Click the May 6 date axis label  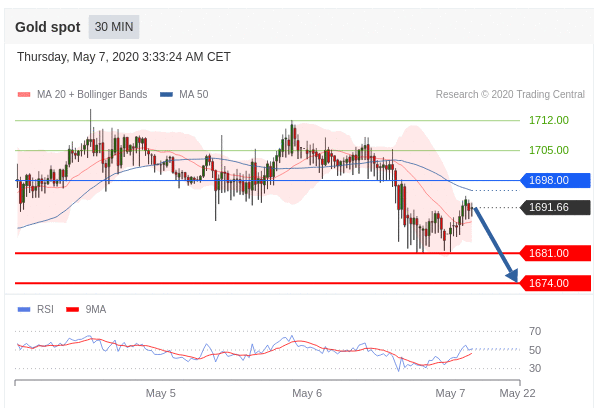307,393
